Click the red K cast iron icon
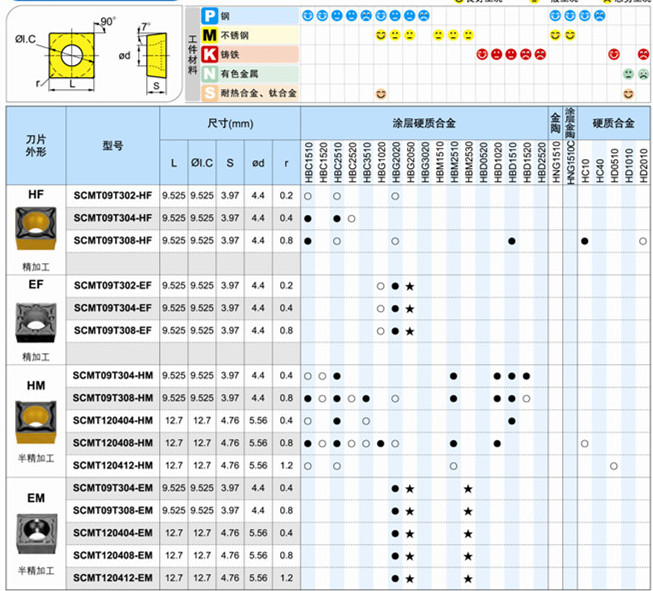This screenshot has height=591, width=653. (209, 54)
